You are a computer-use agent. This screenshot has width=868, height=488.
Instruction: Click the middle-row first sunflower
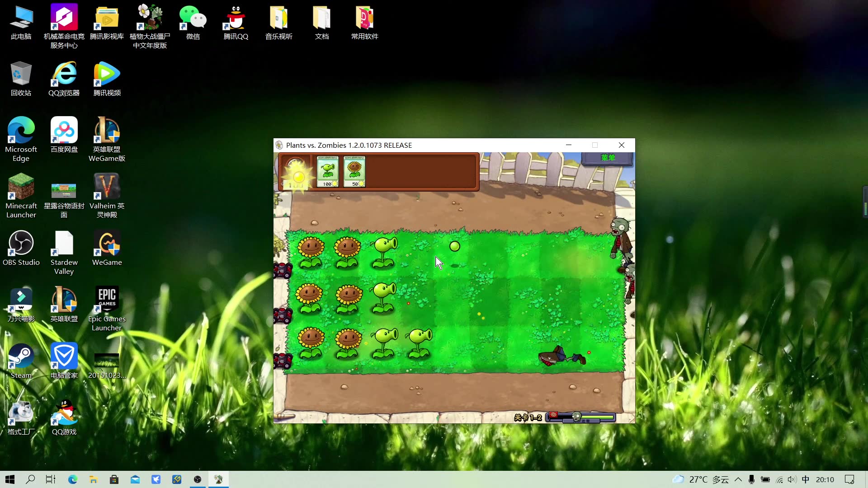click(x=310, y=298)
